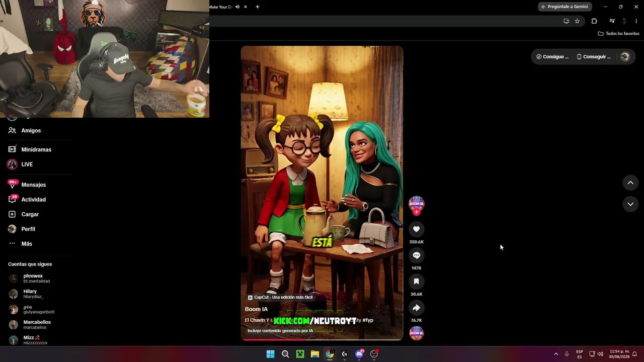Go to the next video
Viewport: 644px width, 362px height.
(630, 204)
